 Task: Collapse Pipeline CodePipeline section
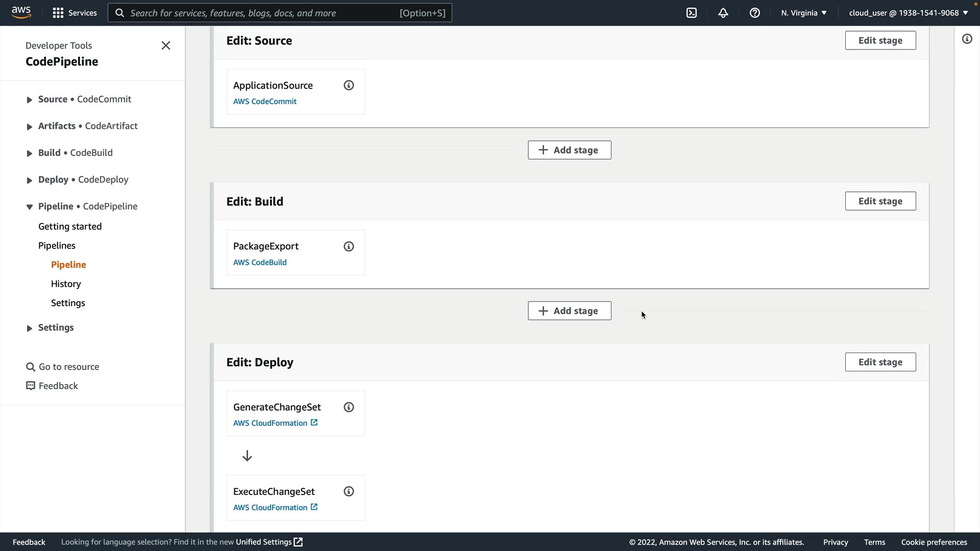pos(29,207)
